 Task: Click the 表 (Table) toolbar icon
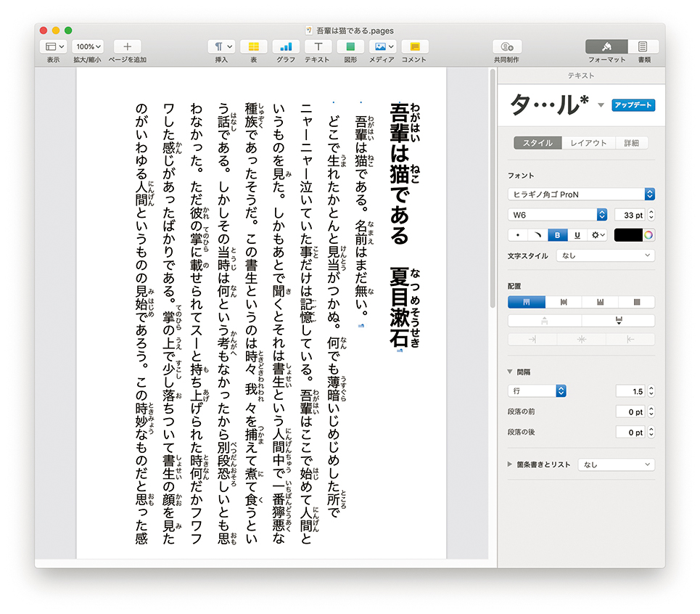253,46
